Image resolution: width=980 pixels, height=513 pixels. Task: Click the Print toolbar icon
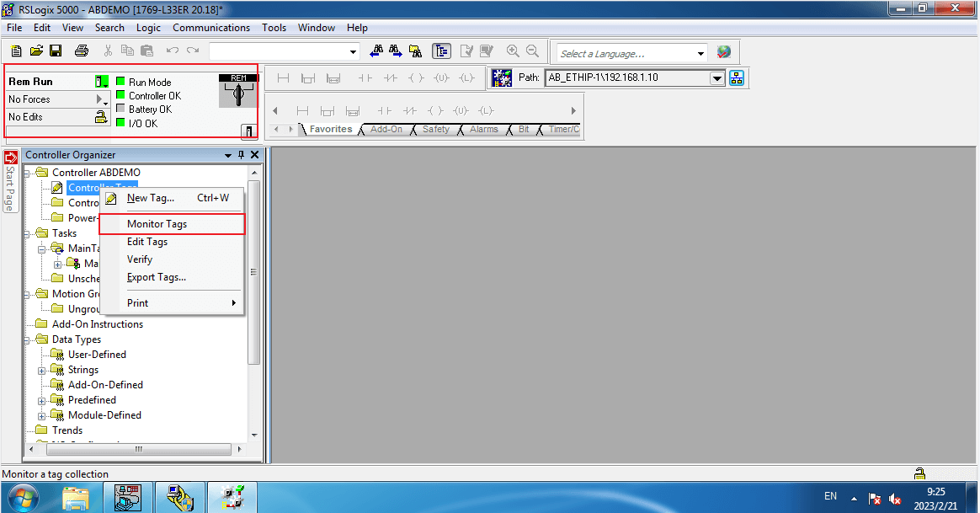point(81,51)
